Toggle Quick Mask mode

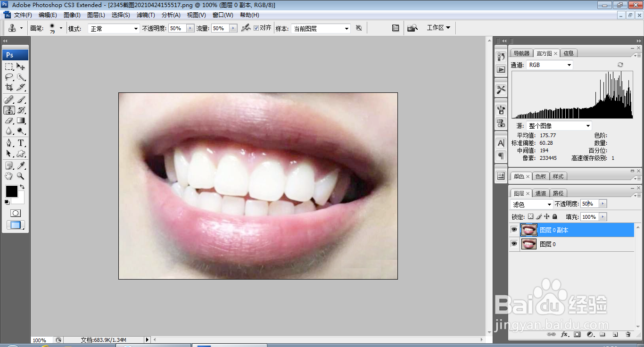(16, 213)
